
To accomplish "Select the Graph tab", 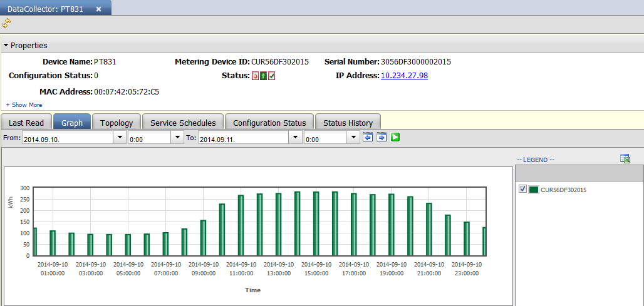I will pos(72,123).
